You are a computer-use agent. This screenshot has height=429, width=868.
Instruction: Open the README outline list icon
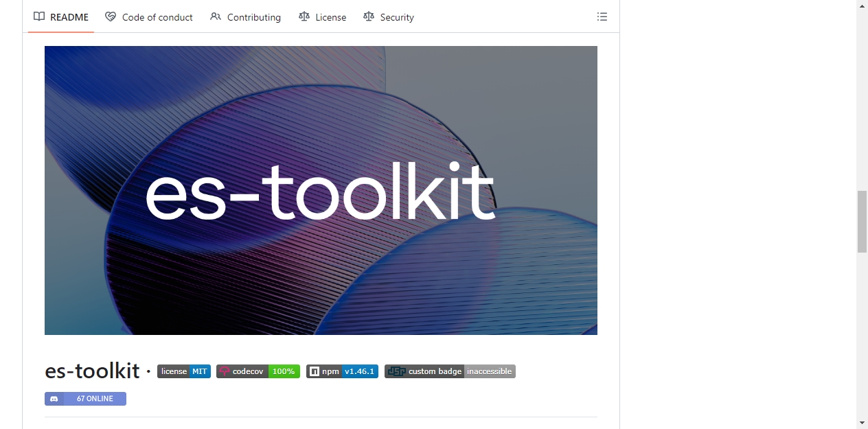[x=602, y=16]
